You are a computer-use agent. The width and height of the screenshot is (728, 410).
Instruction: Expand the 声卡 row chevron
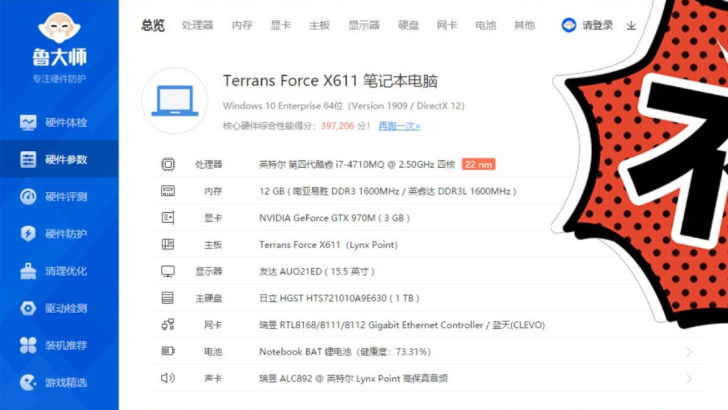[689, 379]
